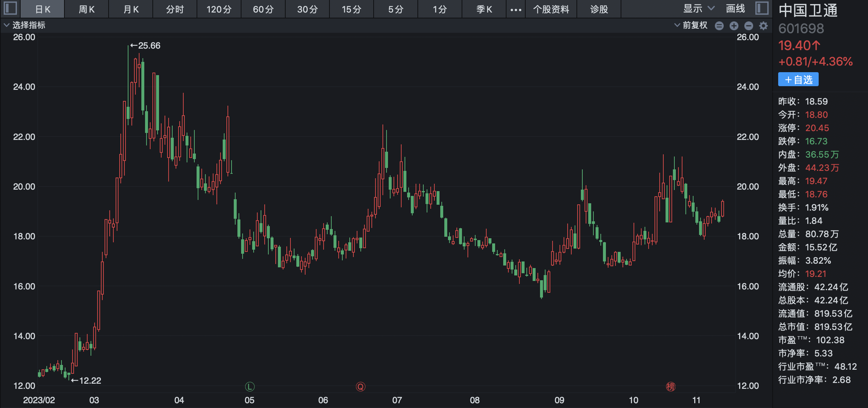Open the 画线 drawing tool button
The image size is (868, 408).
(x=735, y=8)
